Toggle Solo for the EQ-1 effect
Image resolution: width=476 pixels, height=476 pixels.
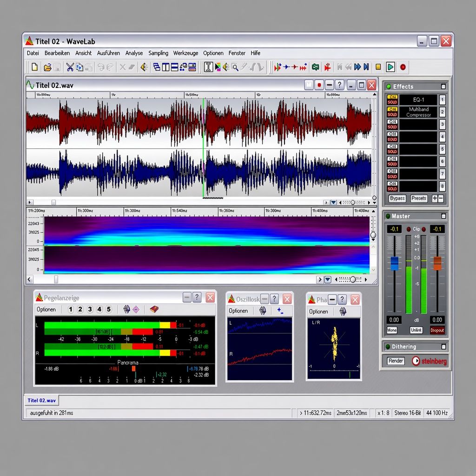coord(392,102)
